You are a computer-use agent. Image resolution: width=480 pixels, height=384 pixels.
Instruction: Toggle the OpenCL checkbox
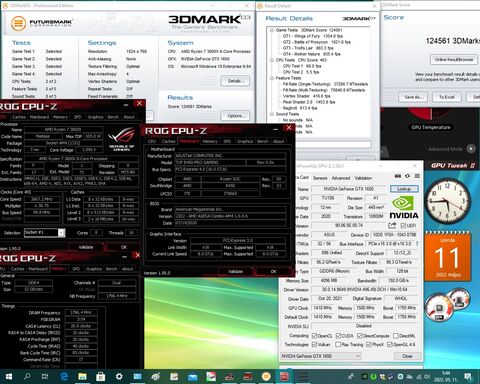point(314,335)
